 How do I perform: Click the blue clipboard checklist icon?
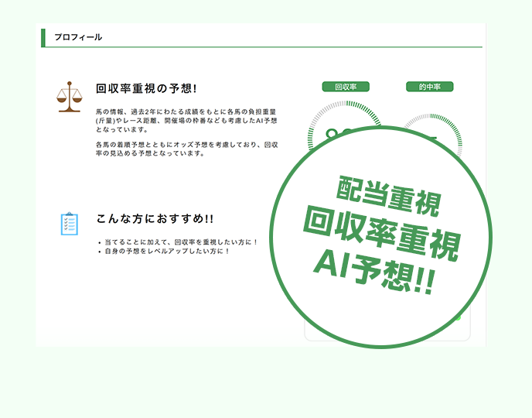69,224
